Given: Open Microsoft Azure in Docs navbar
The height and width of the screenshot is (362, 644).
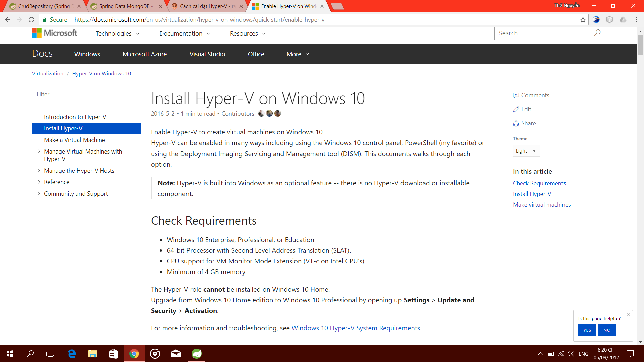Looking at the screenshot, I should 145,54.
